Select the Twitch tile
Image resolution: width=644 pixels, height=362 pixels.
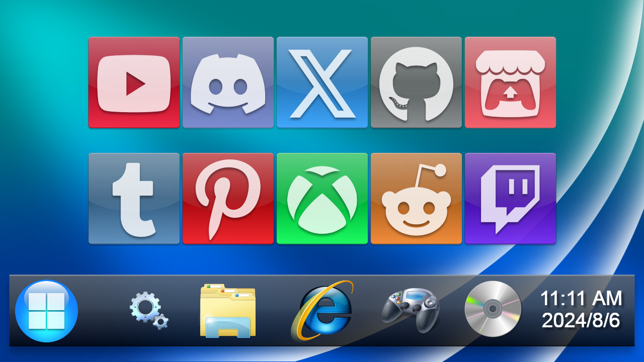pos(510,199)
